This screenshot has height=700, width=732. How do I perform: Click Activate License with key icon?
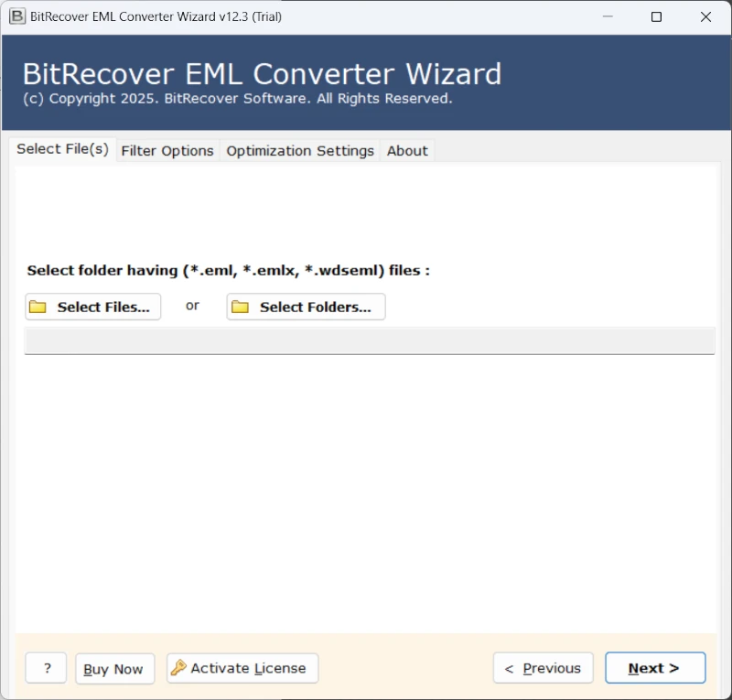coord(242,668)
